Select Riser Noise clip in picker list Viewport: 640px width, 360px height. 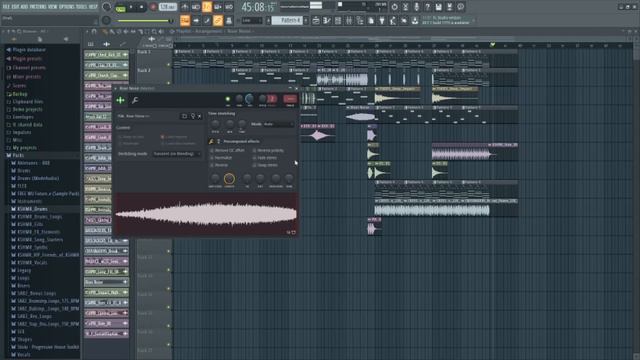point(106,282)
